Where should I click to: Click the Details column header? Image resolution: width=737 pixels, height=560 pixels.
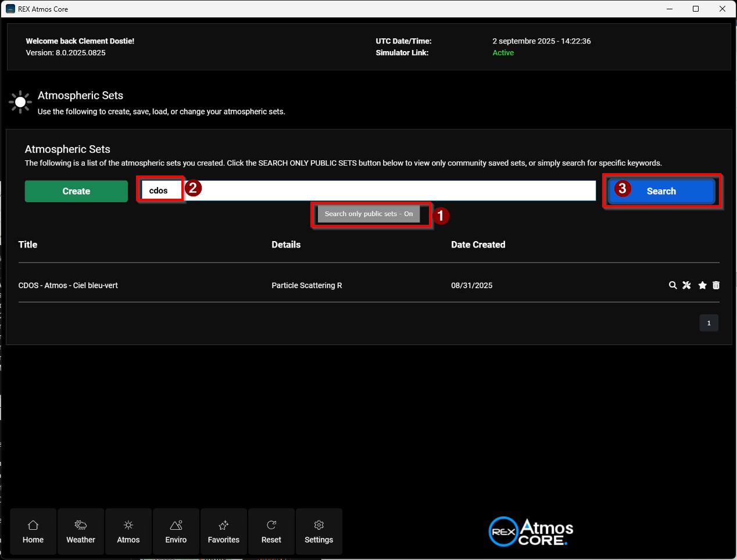click(x=286, y=245)
